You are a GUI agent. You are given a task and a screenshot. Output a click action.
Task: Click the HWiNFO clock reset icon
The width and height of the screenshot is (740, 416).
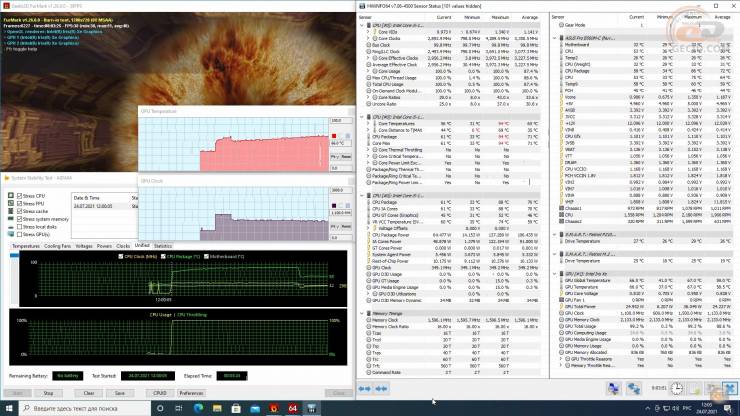click(677, 388)
